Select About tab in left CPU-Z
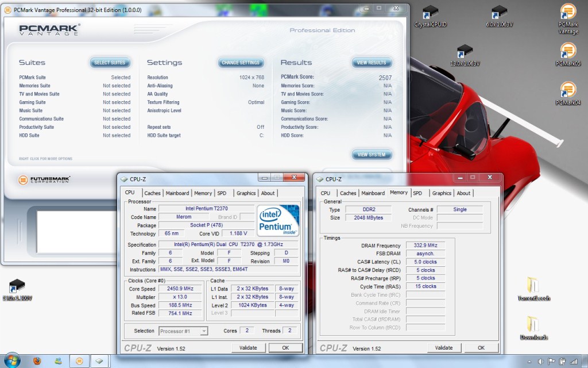This screenshot has height=368, width=588. (x=268, y=193)
